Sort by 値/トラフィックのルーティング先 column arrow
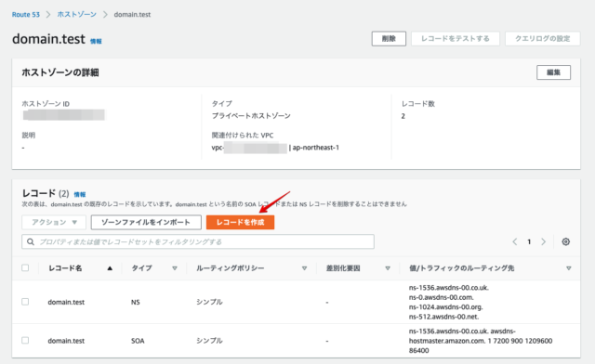 [568, 268]
